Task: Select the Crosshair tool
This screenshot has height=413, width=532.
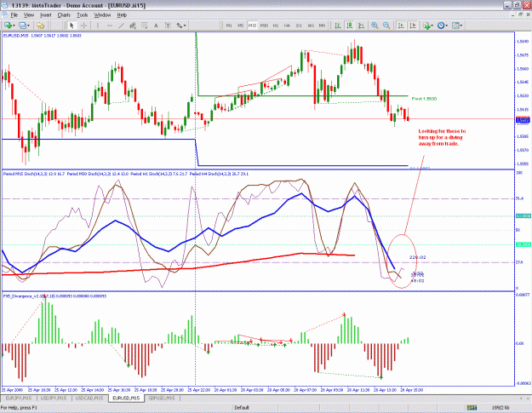Action: click(83, 26)
